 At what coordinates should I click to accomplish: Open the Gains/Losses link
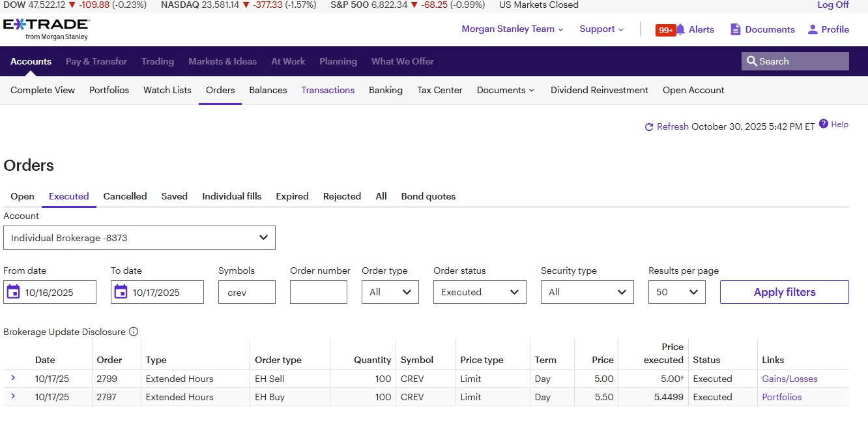[x=789, y=379]
